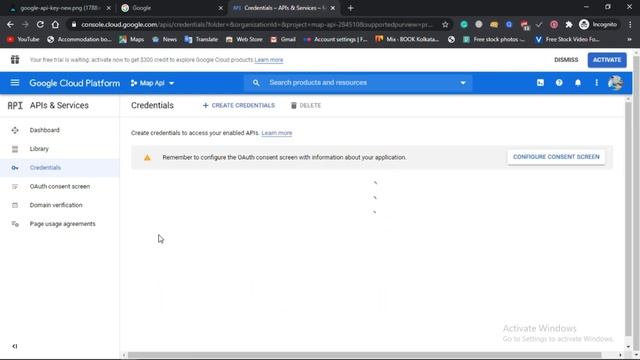The image size is (640, 360).
Task: Click the Dashboard sidebar icon
Action: [15, 130]
